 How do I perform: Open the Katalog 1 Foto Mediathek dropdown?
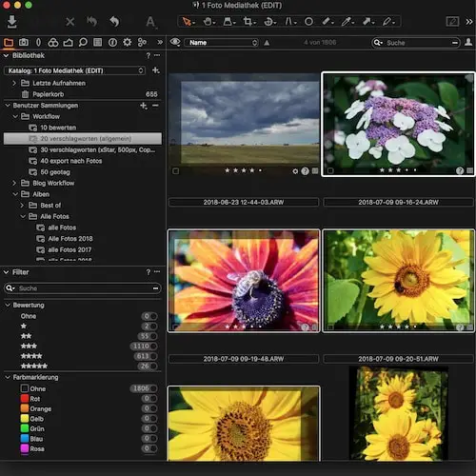74,70
